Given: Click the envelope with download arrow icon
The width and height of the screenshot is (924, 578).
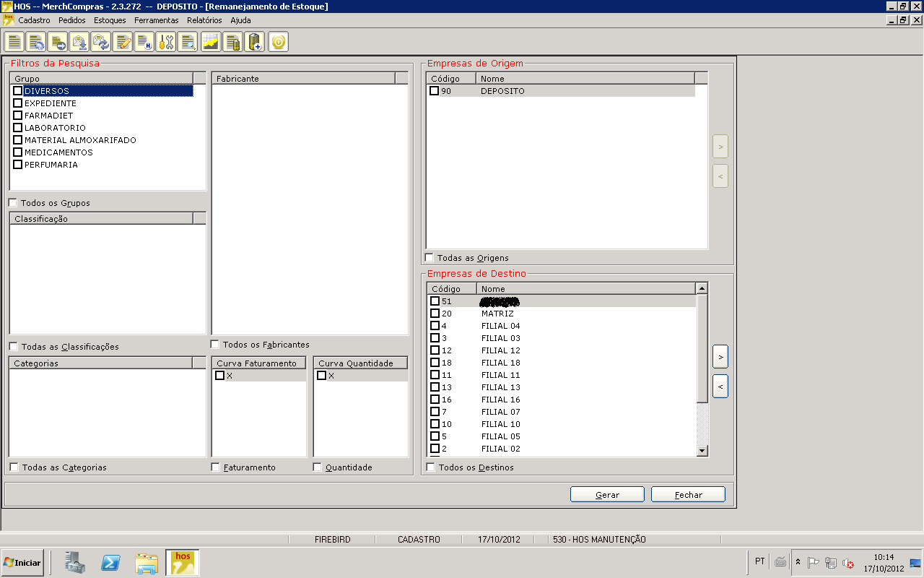Looking at the screenshot, I should pyautogui.click(x=79, y=42).
